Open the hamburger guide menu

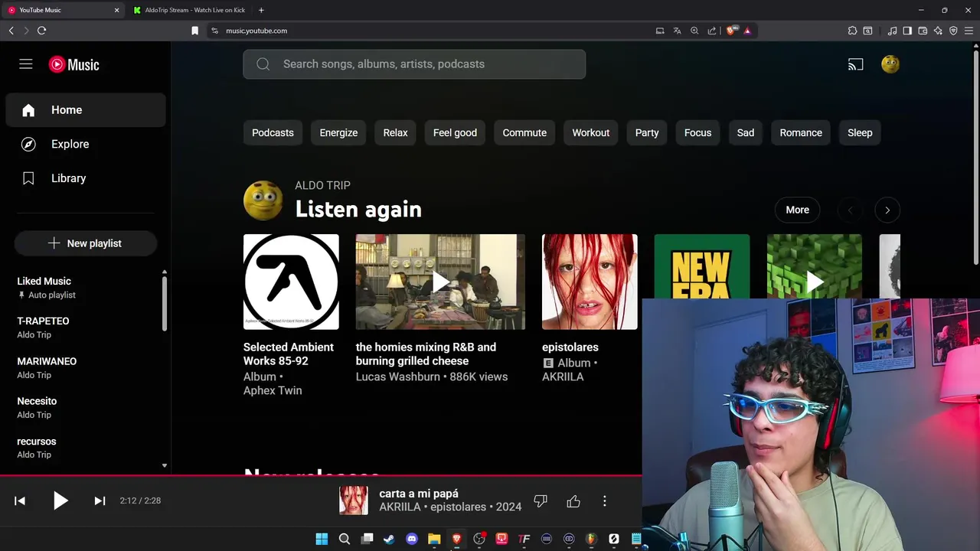(x=26, y=64)
